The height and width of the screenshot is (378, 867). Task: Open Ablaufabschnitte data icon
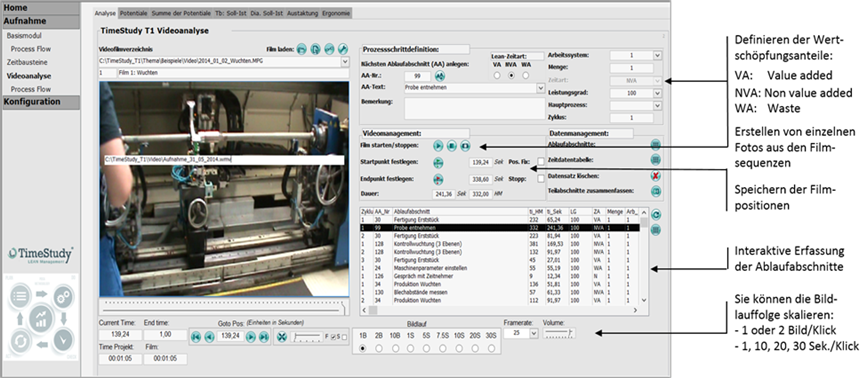point(656,145)
